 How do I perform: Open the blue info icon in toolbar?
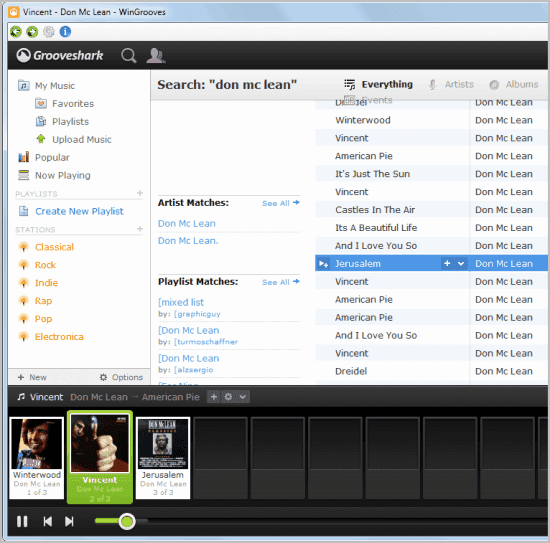pyautogui.click(x=65, y=32)
